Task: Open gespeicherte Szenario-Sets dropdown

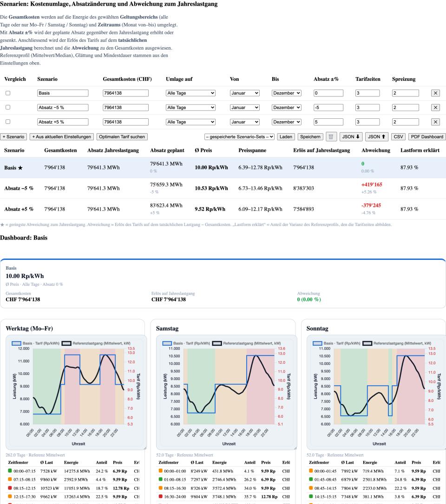Action: pyautogui.click(x=239, y=136)
